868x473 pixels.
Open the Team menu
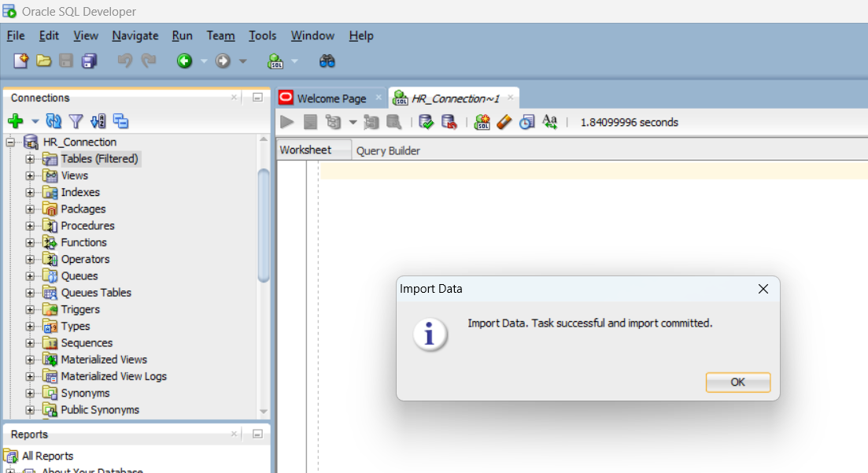220,35
